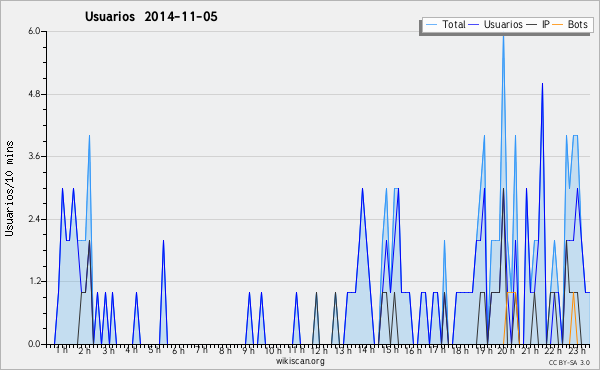This screenshot has width=600, height=370.
Task: Click the Total peak of 6 at 20 h
Action: click(x=503, y=36)
